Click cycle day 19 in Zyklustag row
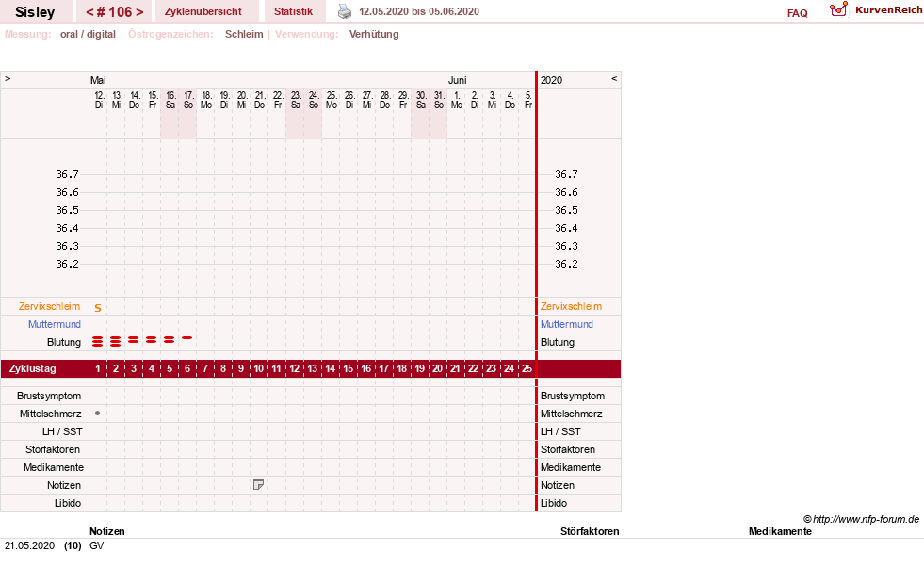The height and width of the screenshot is (568, 924). (x=419, y=369)
